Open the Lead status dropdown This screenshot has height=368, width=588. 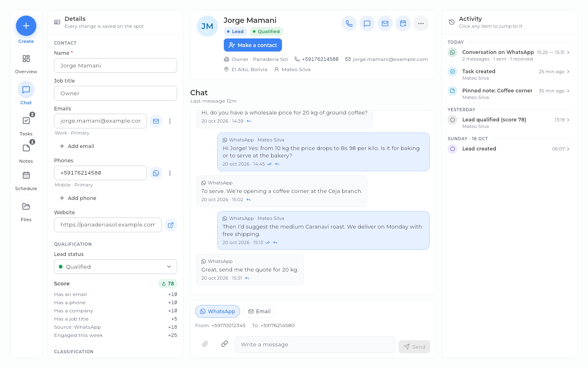(116, 267)
